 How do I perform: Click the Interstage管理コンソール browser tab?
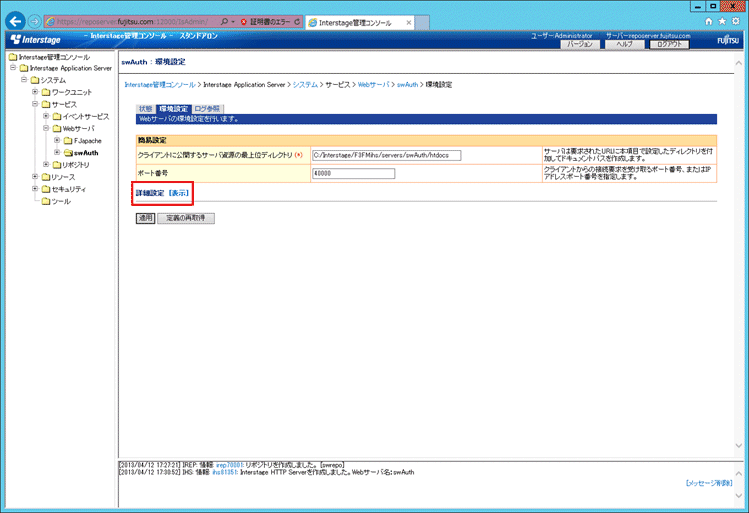tap(359, 22)
